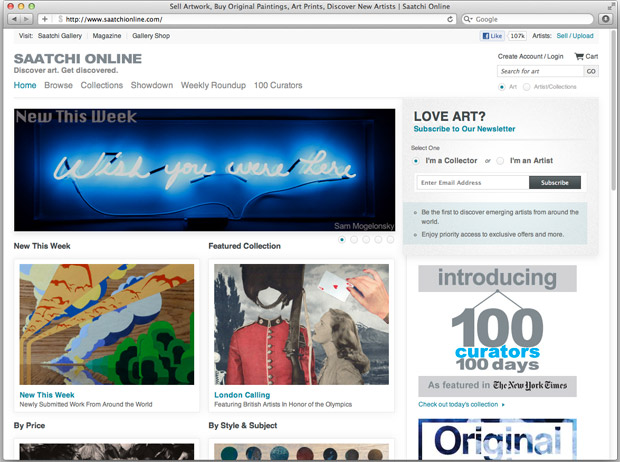620x462 pixels.
Task: Open the Weekly Roundup nav item
Action: click(213, 85)
